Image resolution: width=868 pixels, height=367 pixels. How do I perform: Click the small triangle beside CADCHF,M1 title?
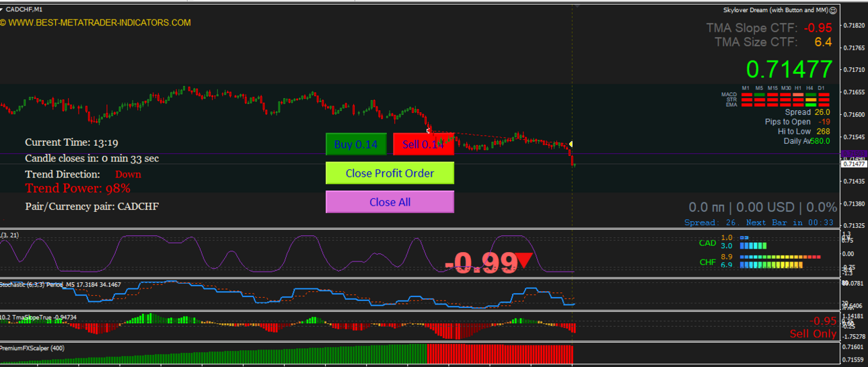click(x=2, y=8)
